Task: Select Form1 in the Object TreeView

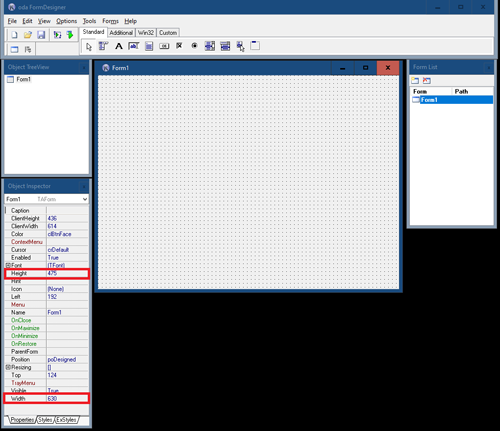Action: click(x=23, y=79)
